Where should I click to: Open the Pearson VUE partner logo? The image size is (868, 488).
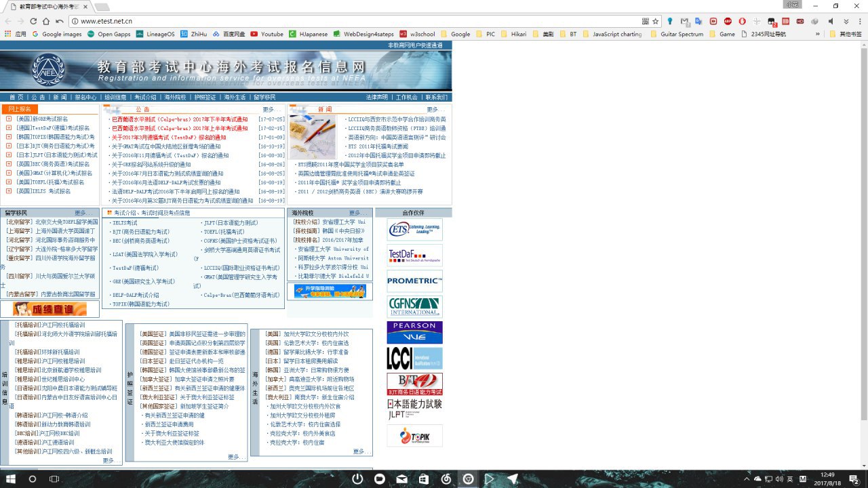(x=414, y=332)
